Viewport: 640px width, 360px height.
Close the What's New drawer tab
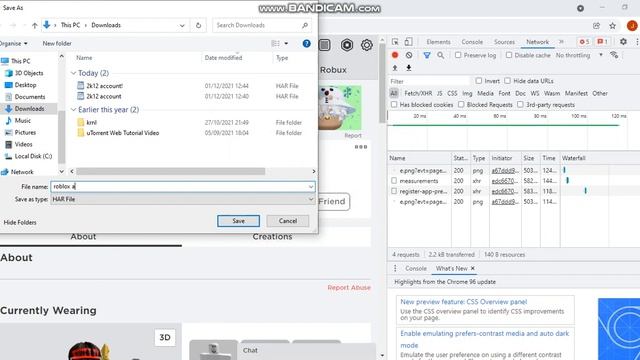point(473,268)
